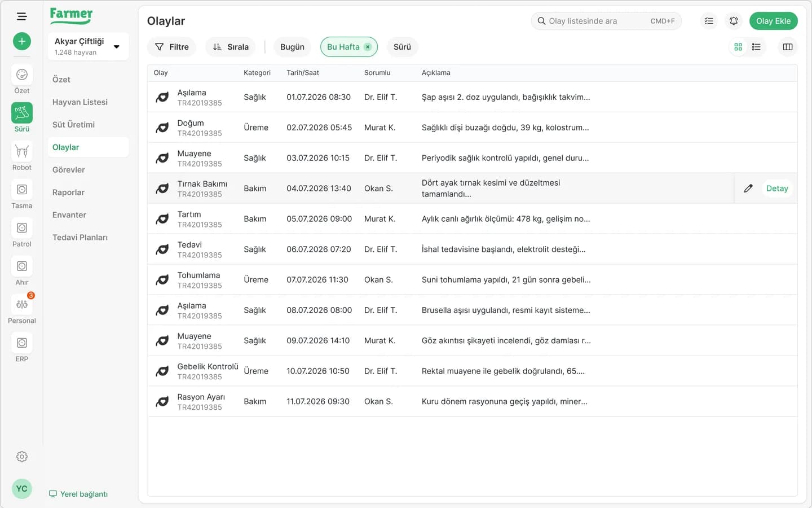Open Envanter in the sidebar
Image resolution: width=812 pixels, height=508 pixels.
(69, 215)
